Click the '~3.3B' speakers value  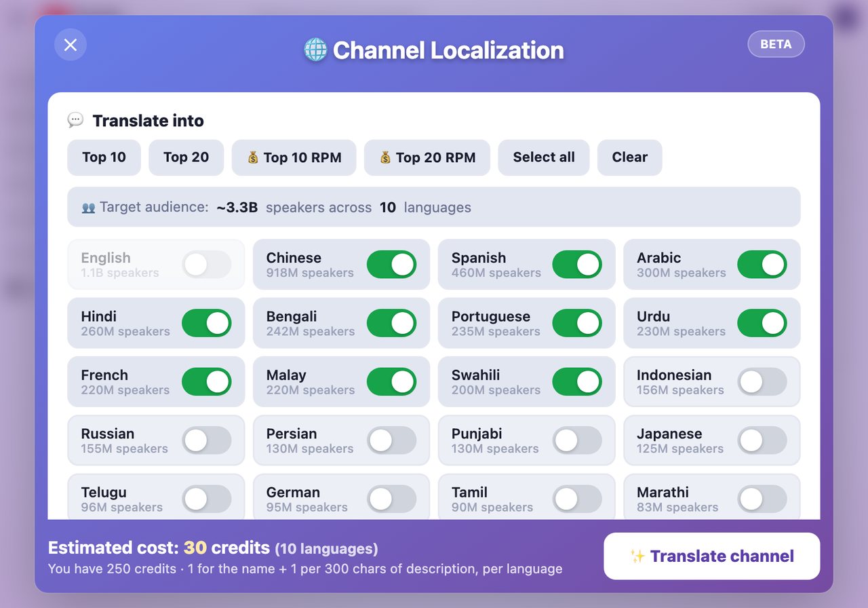[237, 208]
